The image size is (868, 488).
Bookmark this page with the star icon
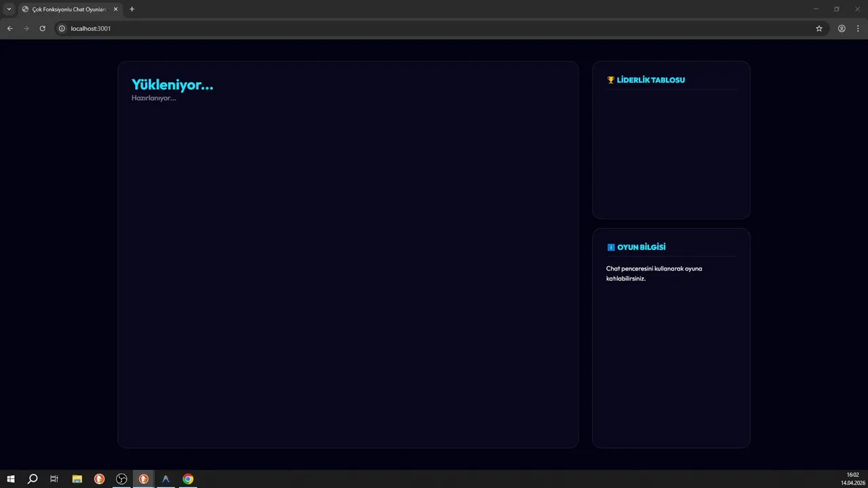pyautogui.click(x=818, y=28)
